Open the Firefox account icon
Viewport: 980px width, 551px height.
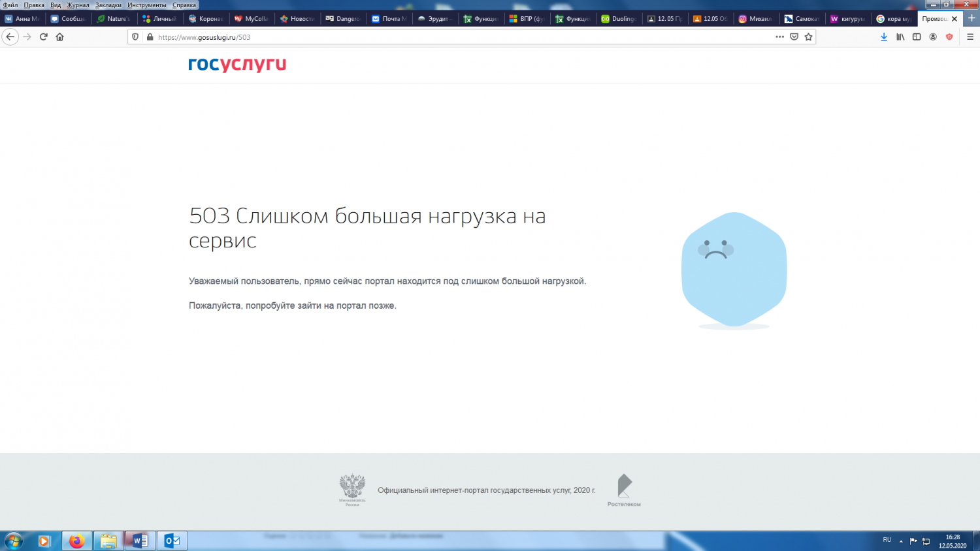pyautogui.click(x=933, y=37)
